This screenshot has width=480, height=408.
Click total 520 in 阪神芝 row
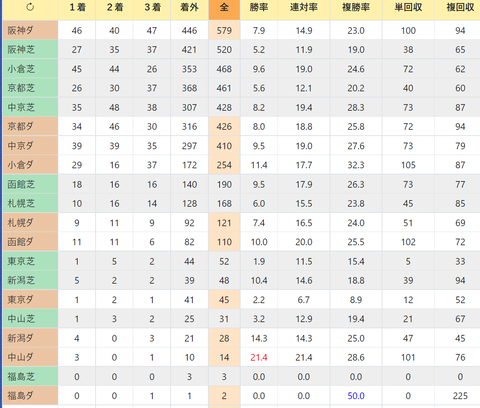[x=224, y=50]
